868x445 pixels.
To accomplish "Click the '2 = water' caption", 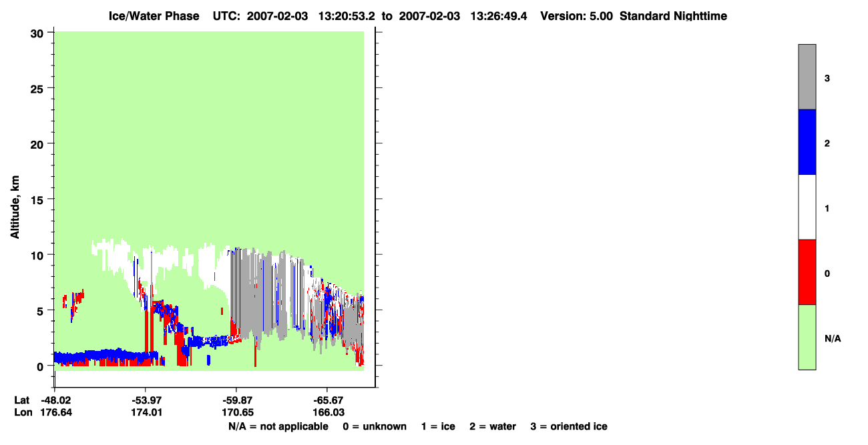I will (x=493, y=426).
